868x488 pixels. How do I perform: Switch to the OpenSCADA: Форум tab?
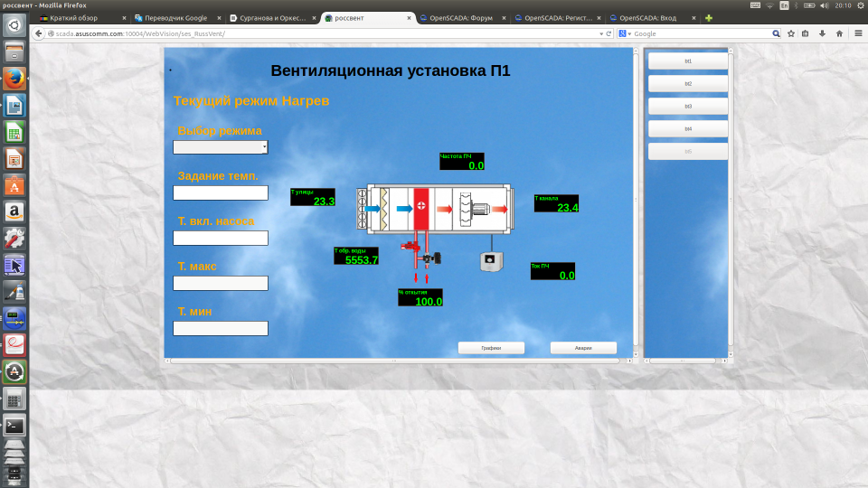point(461,18)
